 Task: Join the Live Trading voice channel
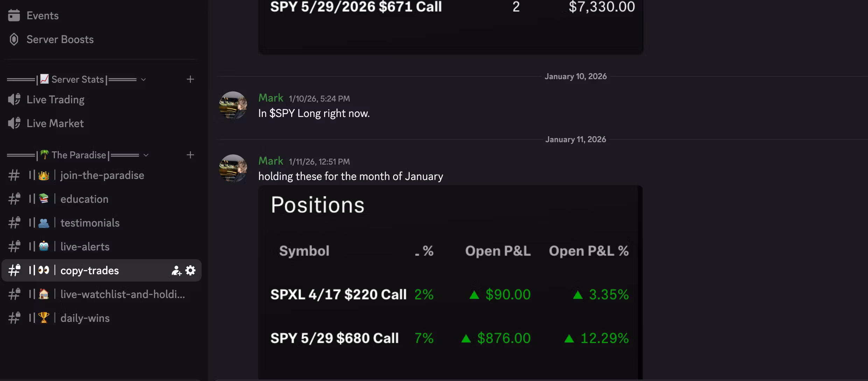(x=55, y=100)
